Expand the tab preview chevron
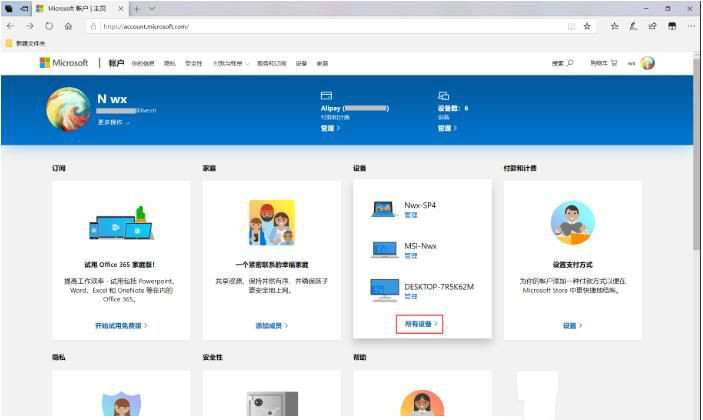This screenshot has width=703, height=420. (152, 9)
